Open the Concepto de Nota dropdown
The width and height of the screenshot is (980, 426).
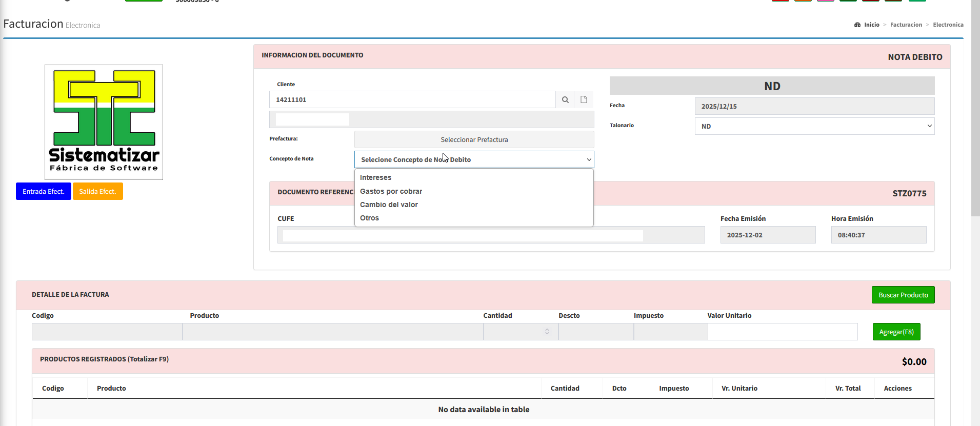coord(474,159)
